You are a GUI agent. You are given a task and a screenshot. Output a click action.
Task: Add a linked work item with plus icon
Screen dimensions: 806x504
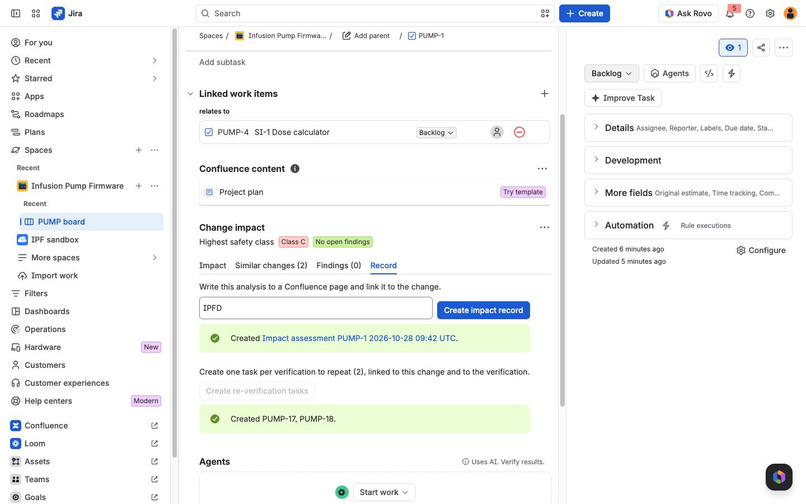(x=544, y=94)
